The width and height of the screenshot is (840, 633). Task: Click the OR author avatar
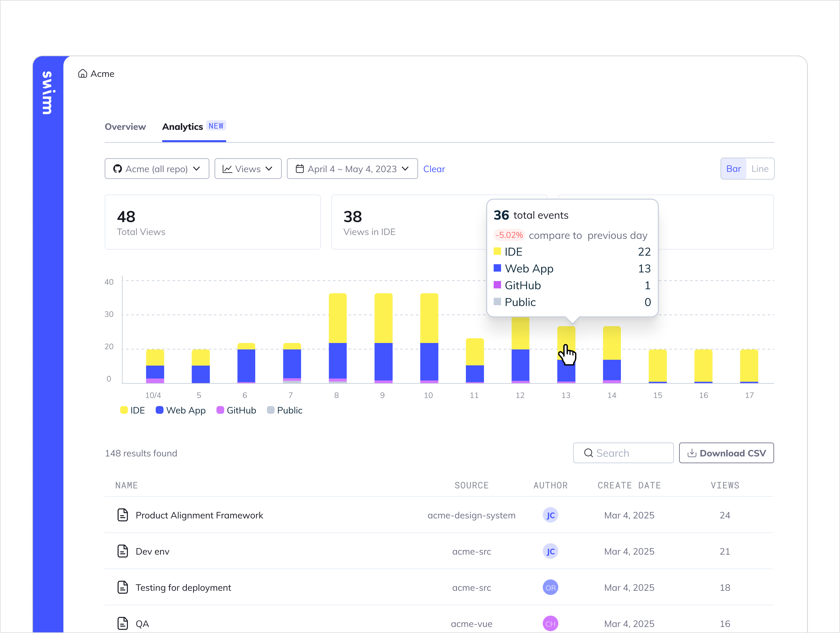click(x=550, y=587)
